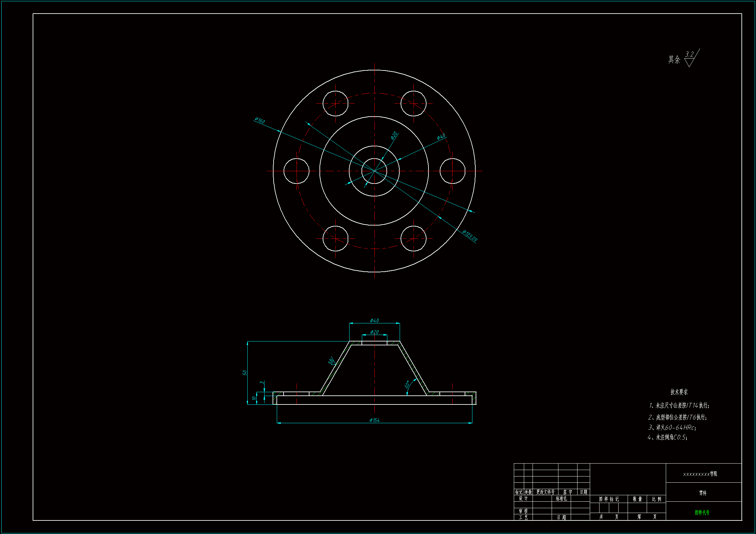Select the 更改文件号 header cell
Screen dimensions: 756x534
(545, 492)
